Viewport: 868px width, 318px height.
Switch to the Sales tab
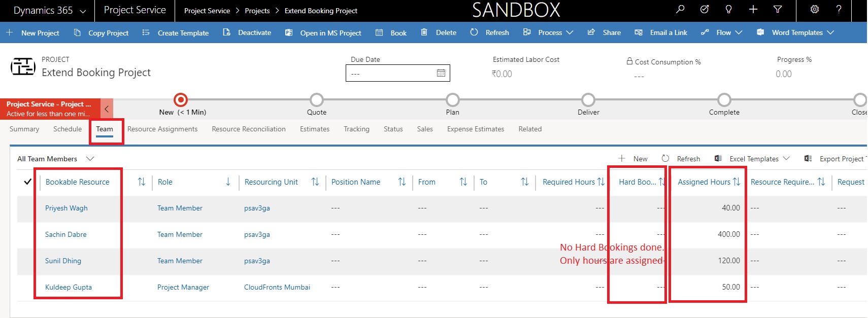click(x=425, y=129)
